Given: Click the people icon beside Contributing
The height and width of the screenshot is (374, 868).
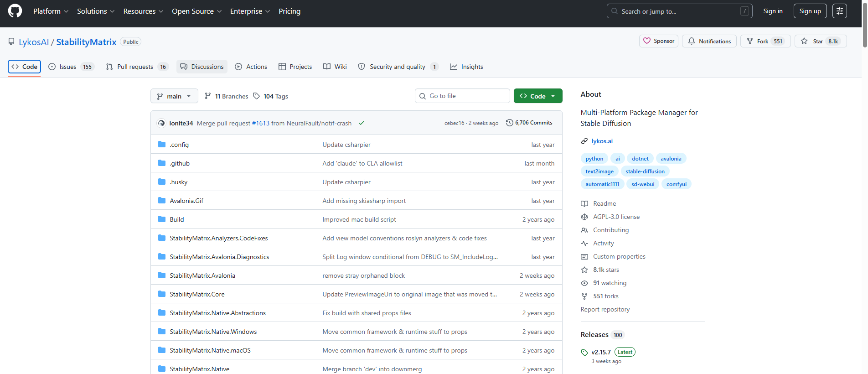Looking at the screenshot, I should tap(584, 230).
